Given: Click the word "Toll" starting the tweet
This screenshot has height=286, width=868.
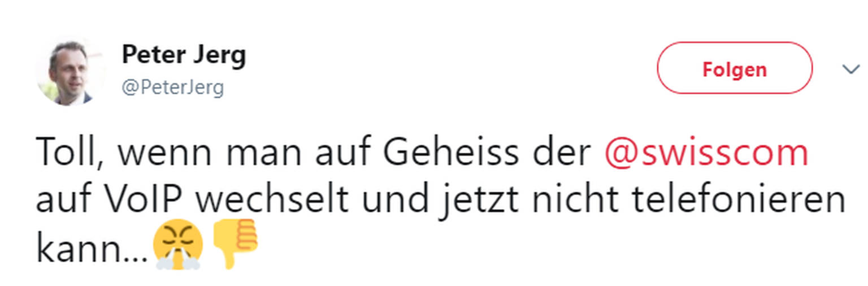Looking at the screenshot, I should [63, 153].
